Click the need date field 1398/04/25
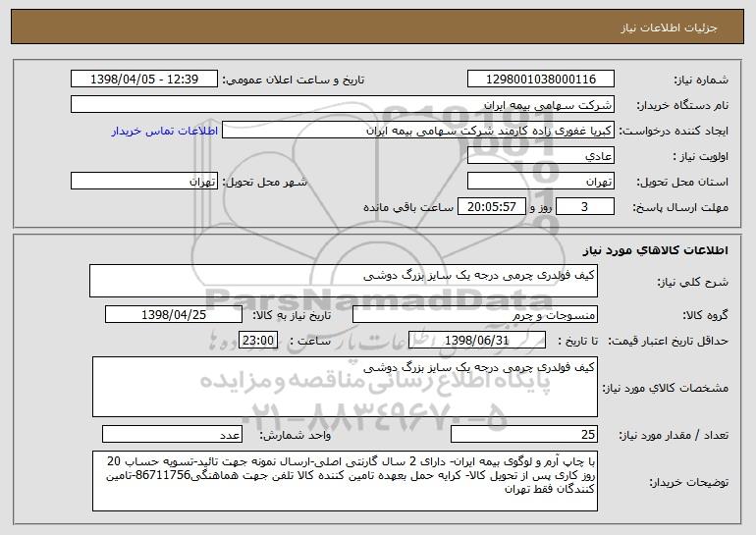This screenshot has width=756, height=535. 174,315
